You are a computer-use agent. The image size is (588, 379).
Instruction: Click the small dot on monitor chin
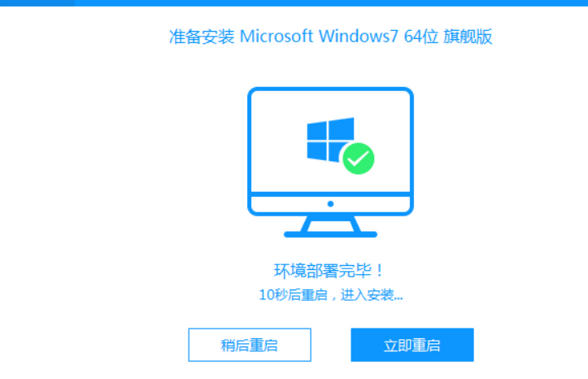point(330,204)
